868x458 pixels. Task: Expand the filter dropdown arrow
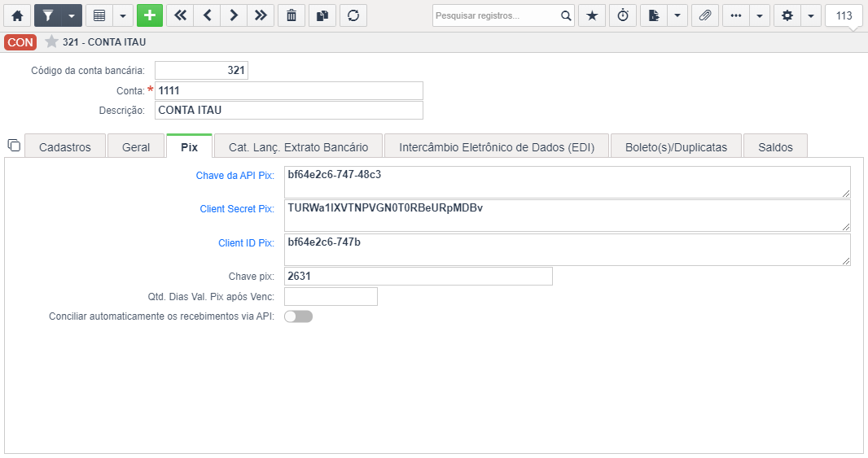pyautogui.click(x=72, y=15)
